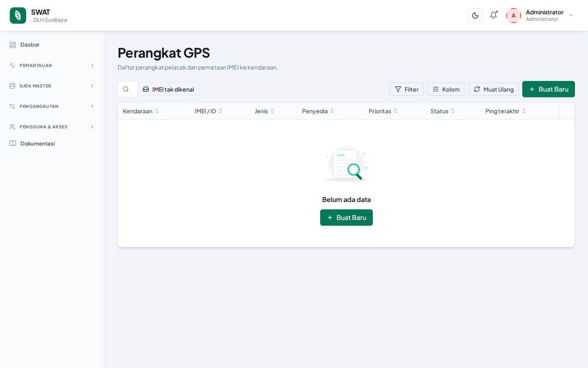Open the Filter button
The width and height of the screenshot is (588, 368).
coord(407,89)
